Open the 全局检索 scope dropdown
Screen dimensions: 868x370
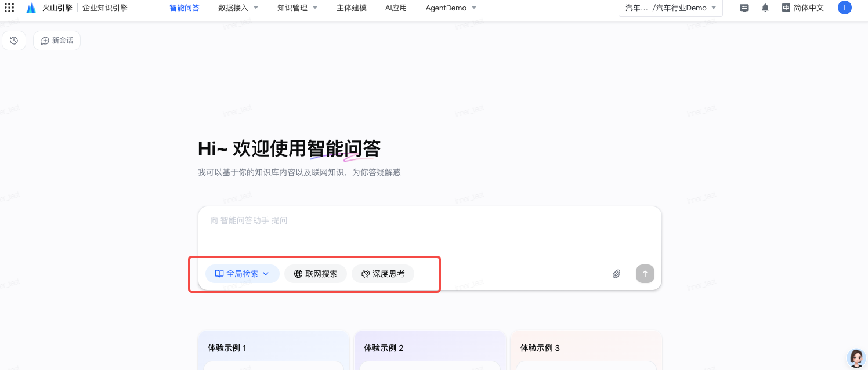[x=243, y=274]
